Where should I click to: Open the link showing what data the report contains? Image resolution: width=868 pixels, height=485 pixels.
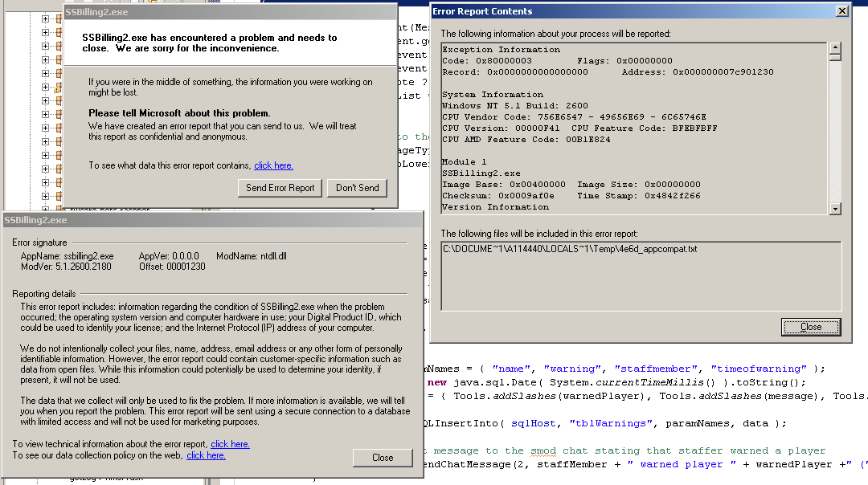(x=273, y=165)
